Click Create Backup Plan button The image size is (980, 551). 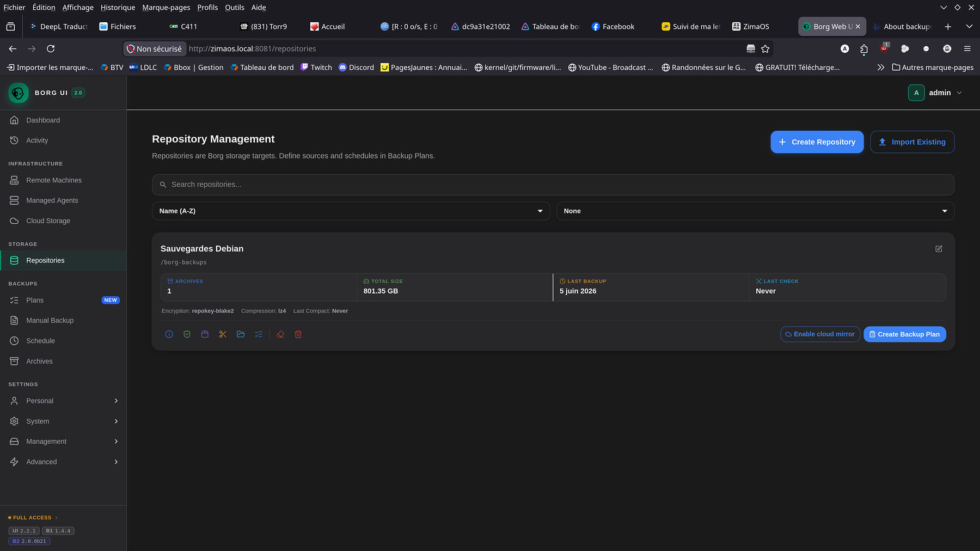(x=904, y=334)
